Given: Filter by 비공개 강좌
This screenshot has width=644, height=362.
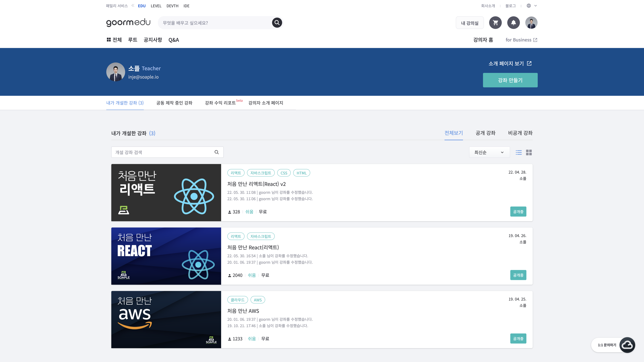Looking at the screenshot, I should pyautogui.click(x=520, y=133).
